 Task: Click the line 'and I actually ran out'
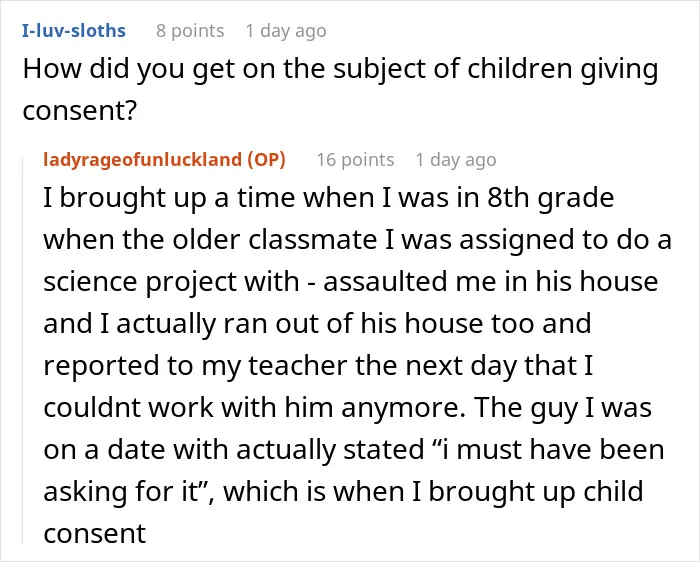coord(317,324)
